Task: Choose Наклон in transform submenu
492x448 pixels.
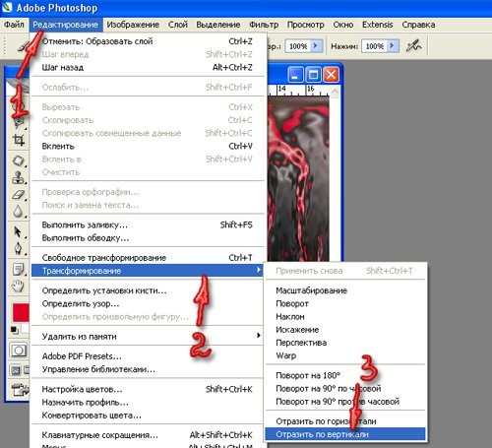Action: pyautogui.click(x=345, y=317)
